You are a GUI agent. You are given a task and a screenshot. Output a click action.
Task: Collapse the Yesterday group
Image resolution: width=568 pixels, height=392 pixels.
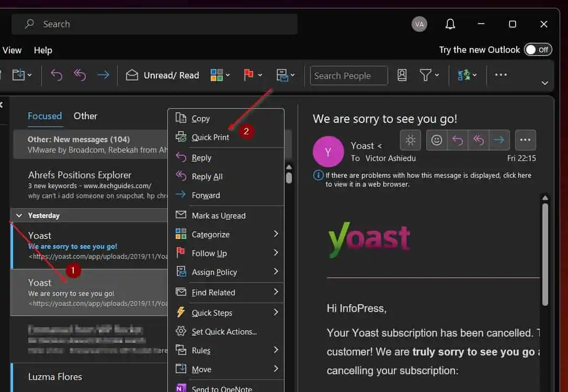click(x=19, y=215)
